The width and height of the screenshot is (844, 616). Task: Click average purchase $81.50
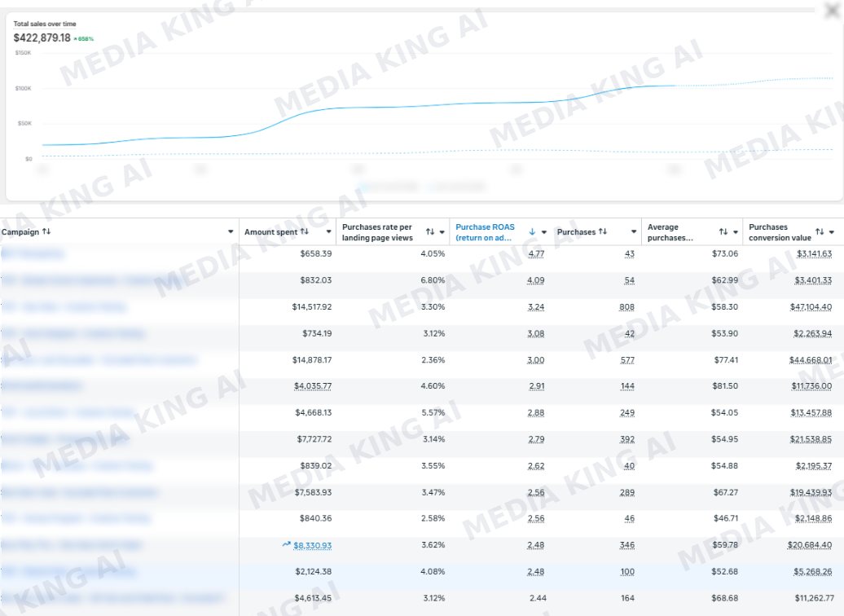click(x=724, y=385)
